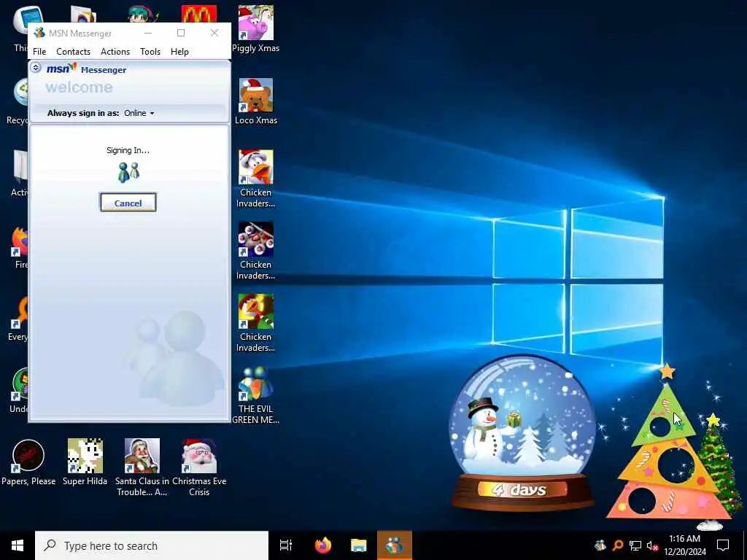
Task: Select the Chicken Invaders icon with white chicken in Santa hat
Action: pos(256,179)
